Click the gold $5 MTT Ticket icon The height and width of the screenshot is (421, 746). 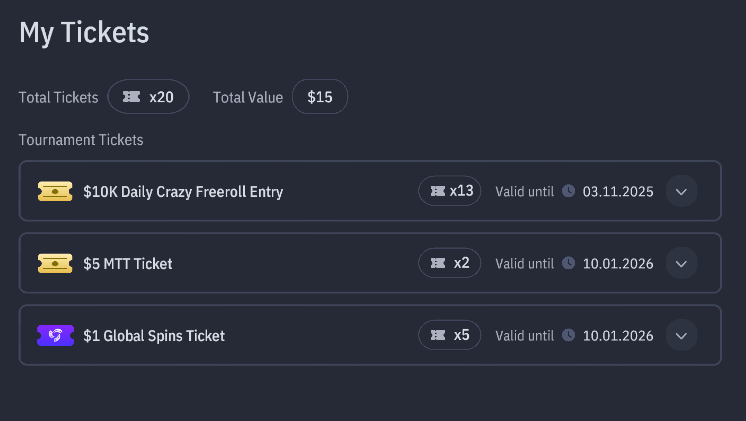[54, 263]
